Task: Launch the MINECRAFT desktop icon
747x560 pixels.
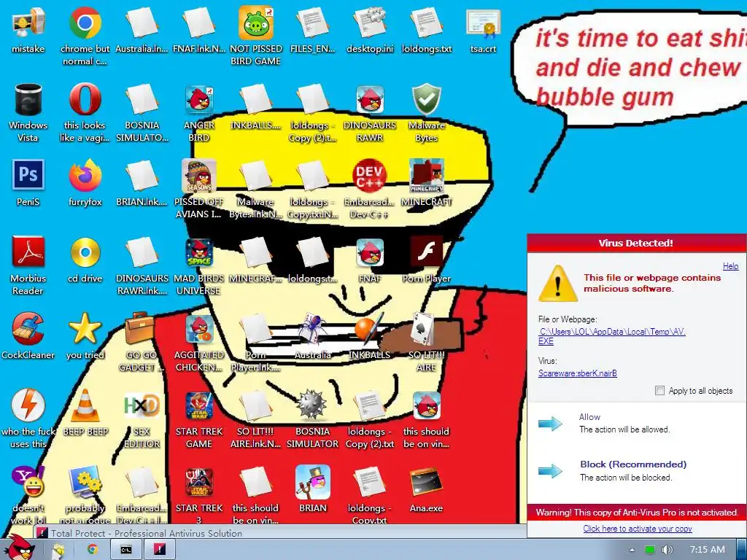Action: pos(426,176)
